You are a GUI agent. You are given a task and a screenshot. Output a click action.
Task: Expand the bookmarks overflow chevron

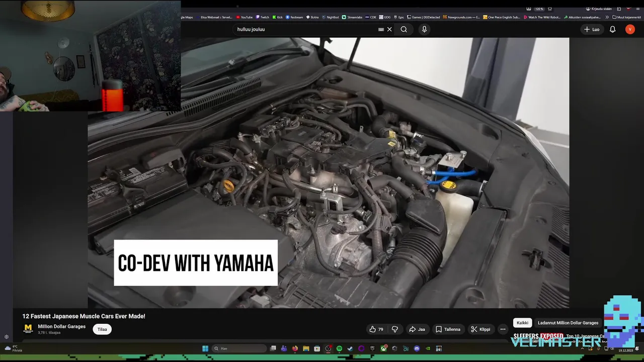(607, 17)
